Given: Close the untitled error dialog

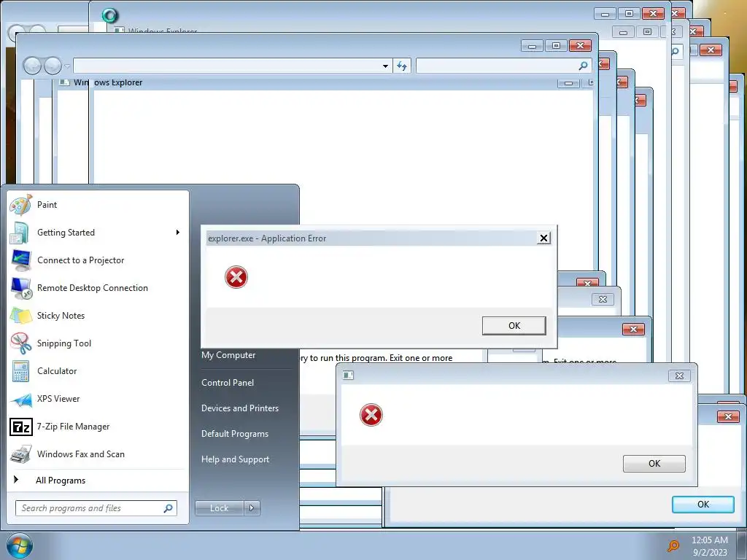Looking at the screenshot, I should coord(679,376).
